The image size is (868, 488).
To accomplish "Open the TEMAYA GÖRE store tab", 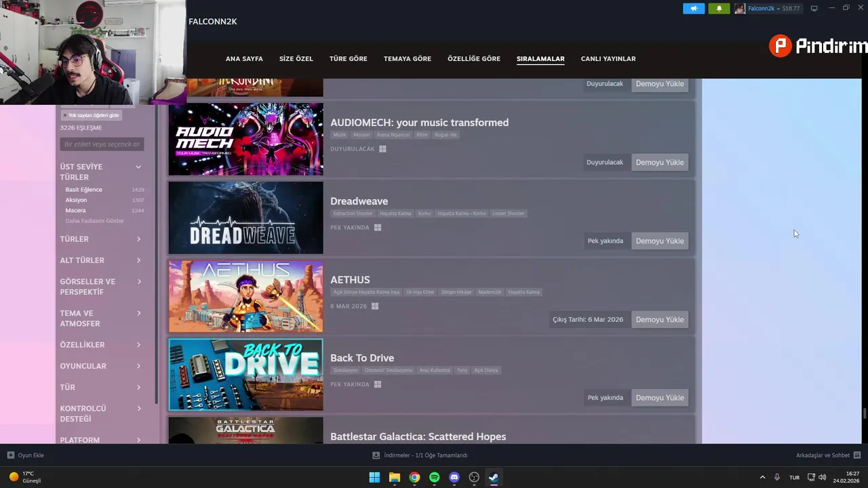I will pyautogui.click(x=408, y=59).
